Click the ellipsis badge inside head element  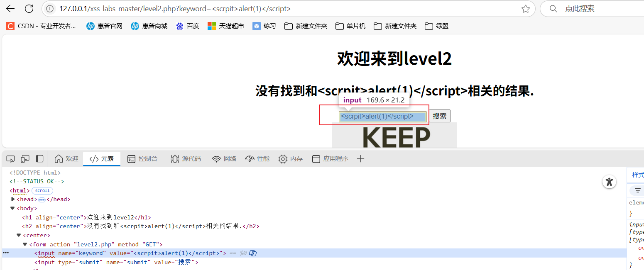click(42, 199)
